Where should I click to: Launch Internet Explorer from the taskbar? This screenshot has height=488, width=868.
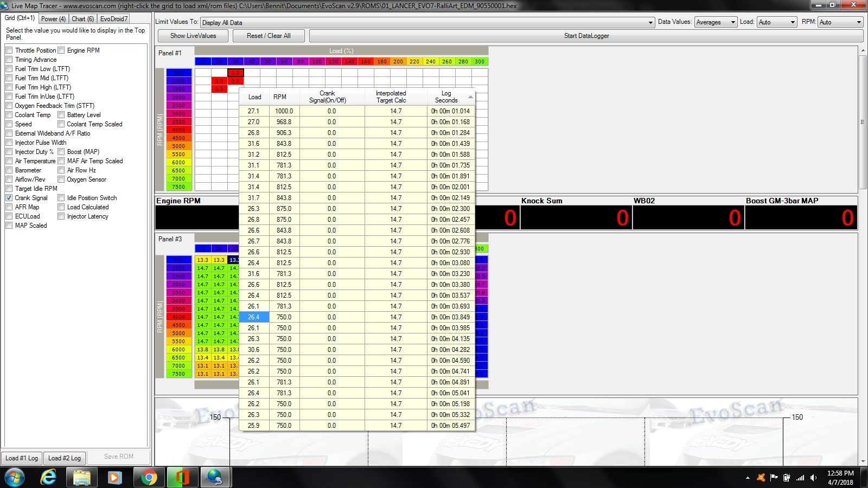point(49,477)
